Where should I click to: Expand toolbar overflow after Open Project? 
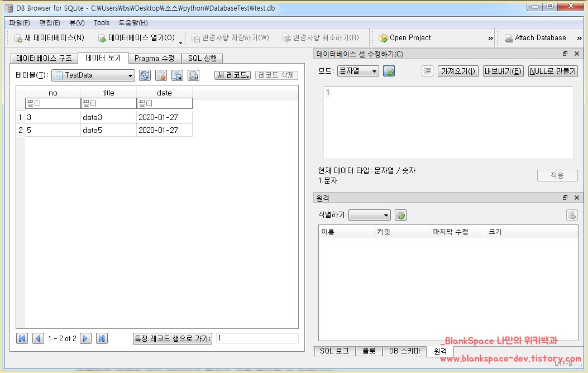click(490, 38)
